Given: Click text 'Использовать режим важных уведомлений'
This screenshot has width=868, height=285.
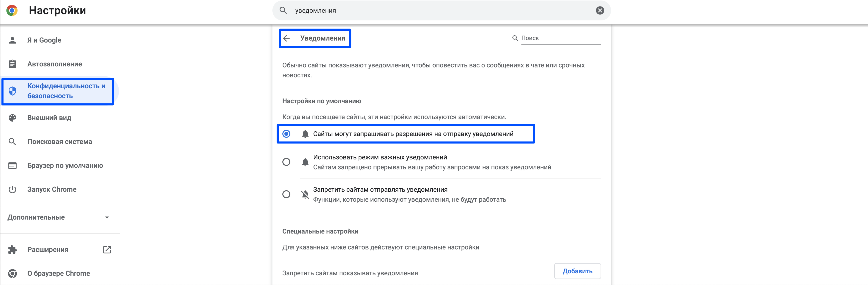Looking at the screenshot, I should (x=380, y=157).
